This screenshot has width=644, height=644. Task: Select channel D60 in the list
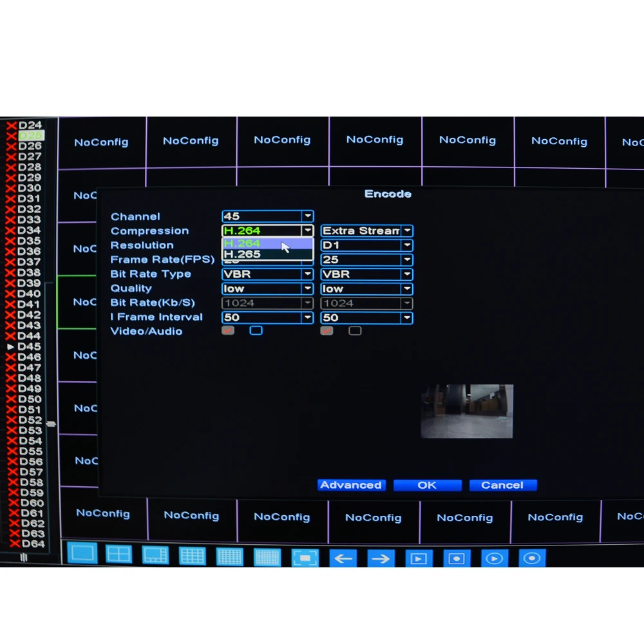point(32,503)
